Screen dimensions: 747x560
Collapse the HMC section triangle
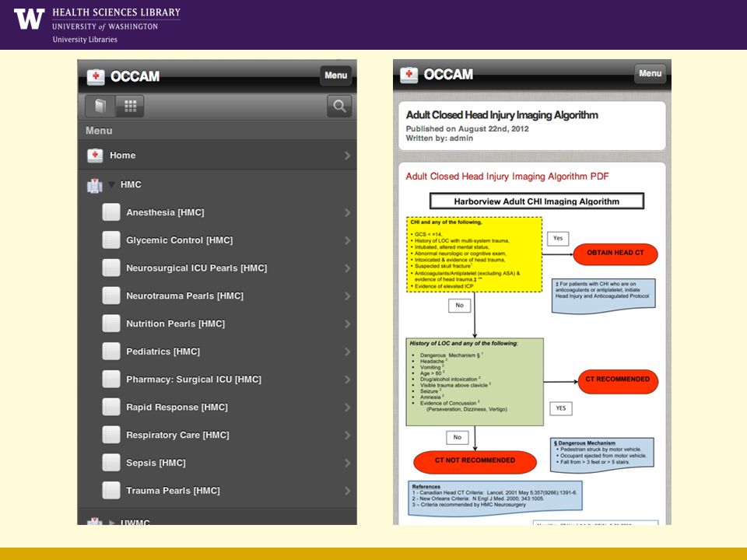111,185
